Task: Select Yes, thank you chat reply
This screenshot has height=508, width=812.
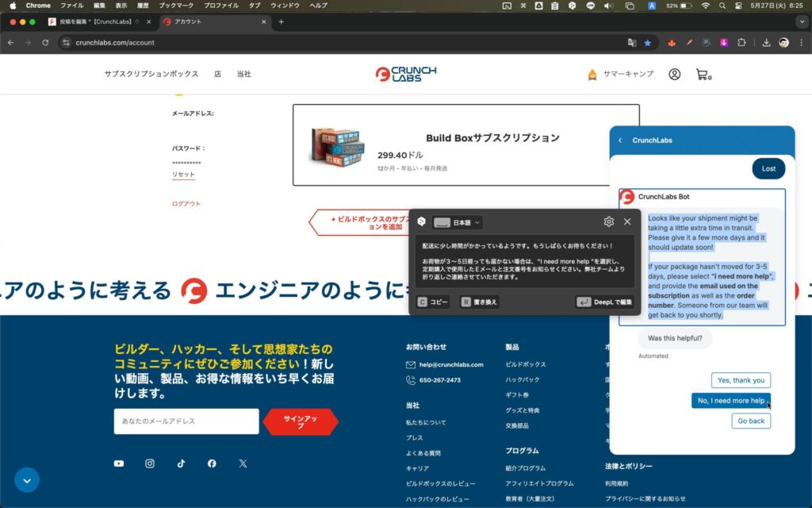Action: [741, 380]
